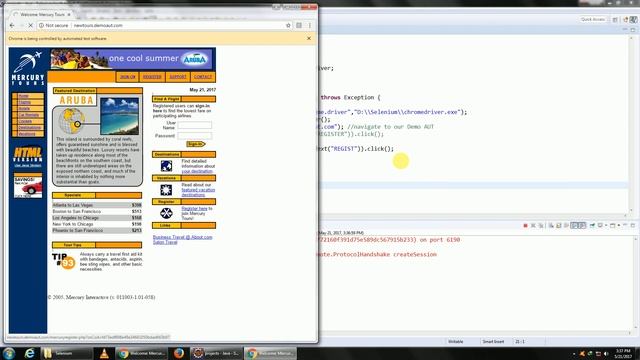Open the Open Console dropdown arrow
640x360 pixels.
619,226
